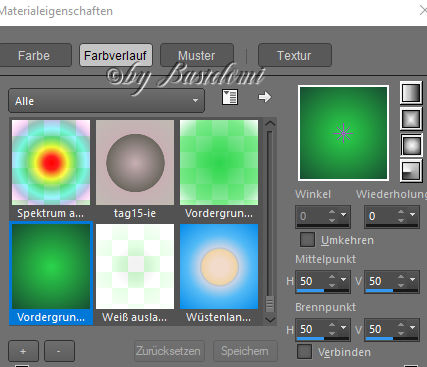Click the minus button to delete gradient

(59, 351)
